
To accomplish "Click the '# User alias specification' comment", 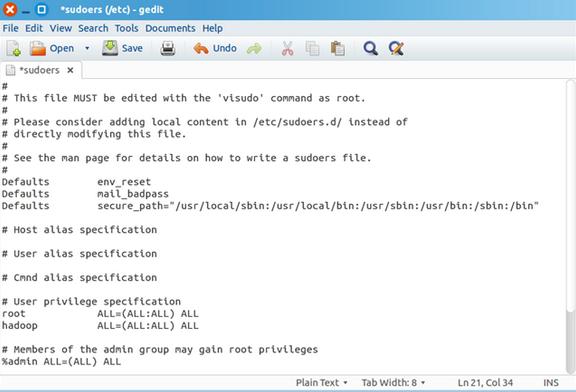I will [79, 253].
